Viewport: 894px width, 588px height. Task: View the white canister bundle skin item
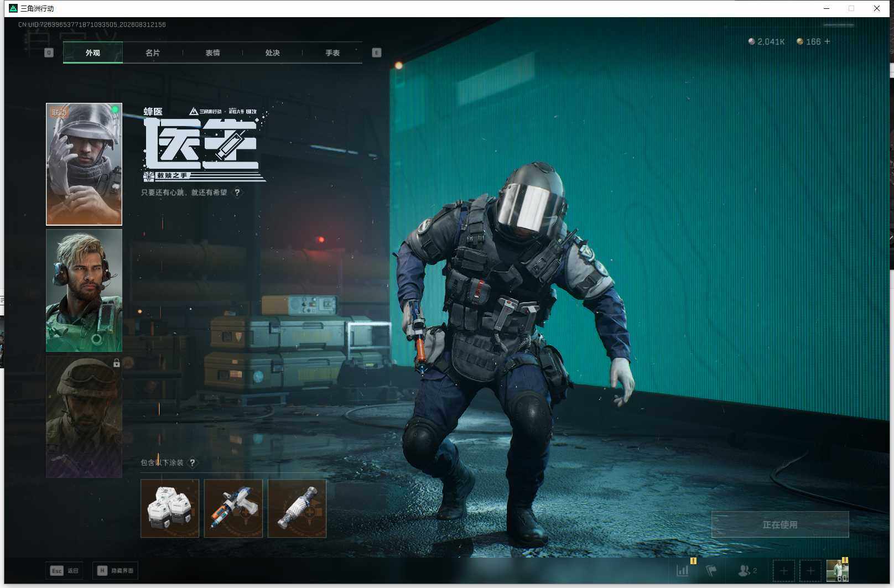[170, 508]
